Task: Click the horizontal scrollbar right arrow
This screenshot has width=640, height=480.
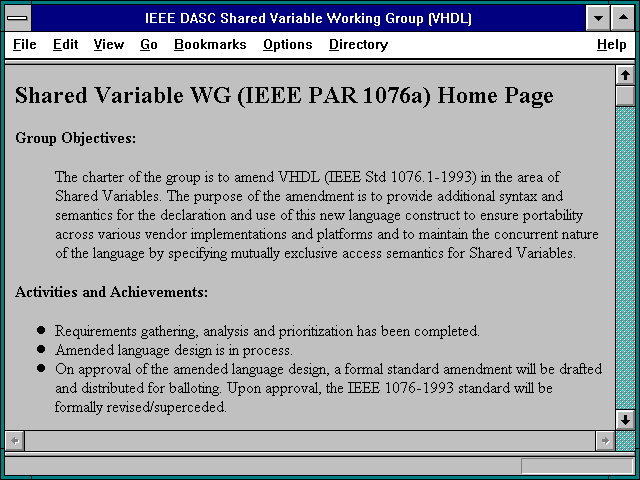Action: click(x=605, y=441)
